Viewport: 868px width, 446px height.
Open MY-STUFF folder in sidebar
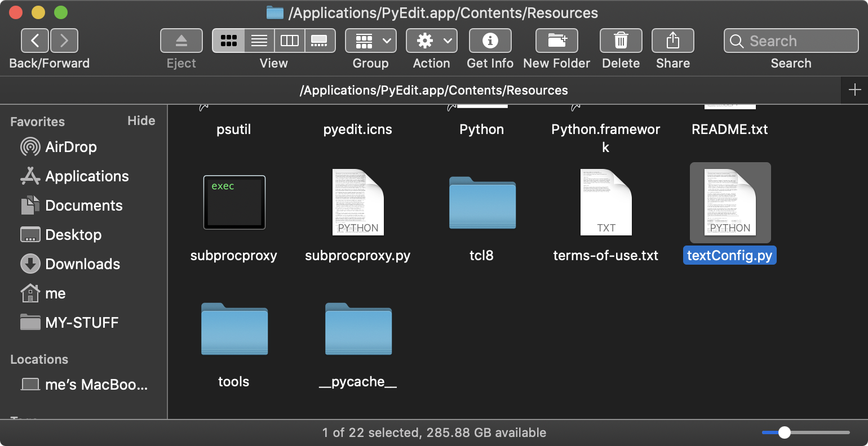click(69, 323)
